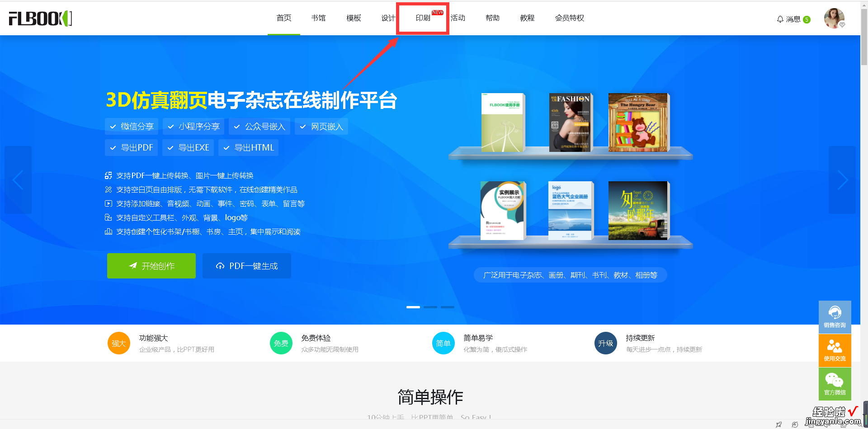This screenshot has width=868, height=429.
Task: Click the 简单易学 heading text
Action: [478, 338]
